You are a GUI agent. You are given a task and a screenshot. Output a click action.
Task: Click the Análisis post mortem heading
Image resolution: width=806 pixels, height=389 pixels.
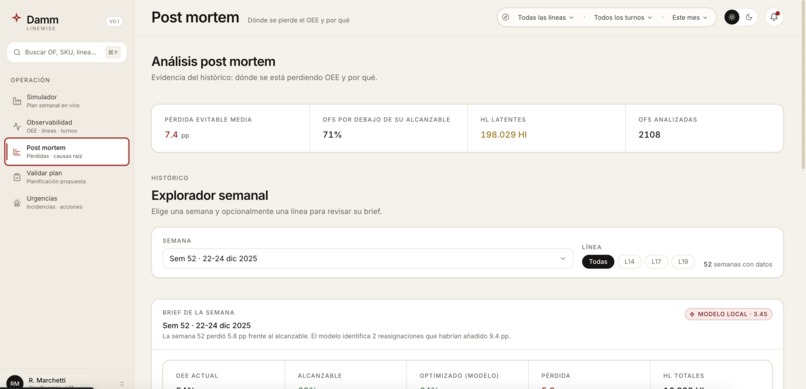tap(213, 62)
